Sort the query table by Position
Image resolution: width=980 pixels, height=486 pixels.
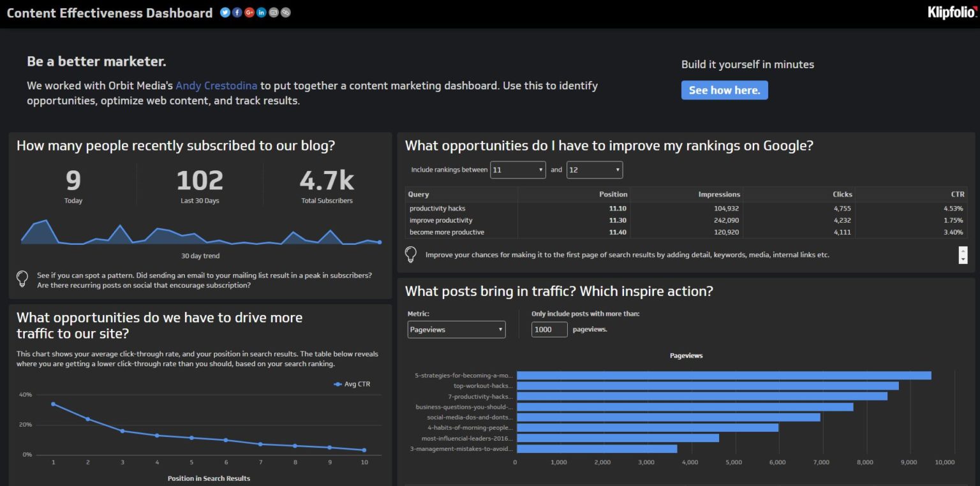[x=613, y=194]
